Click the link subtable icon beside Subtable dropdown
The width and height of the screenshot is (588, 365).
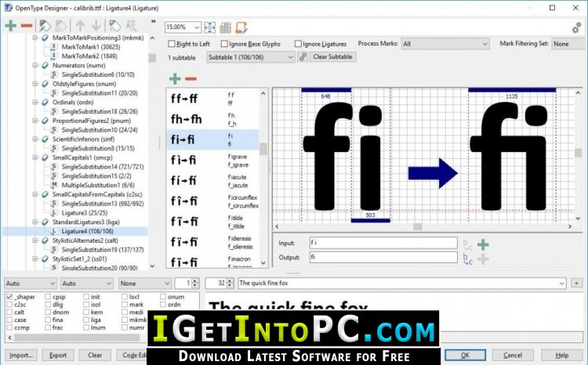tap(303, 57)
